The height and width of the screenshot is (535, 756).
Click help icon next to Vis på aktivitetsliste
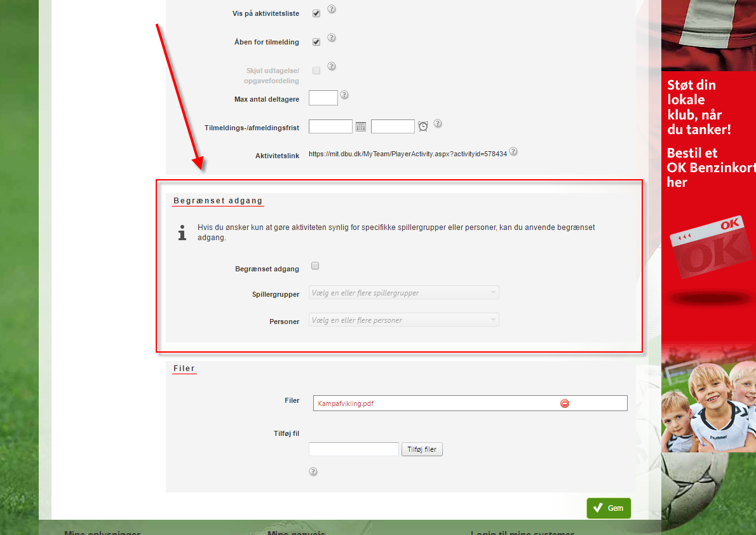click(x=331, y=10)
